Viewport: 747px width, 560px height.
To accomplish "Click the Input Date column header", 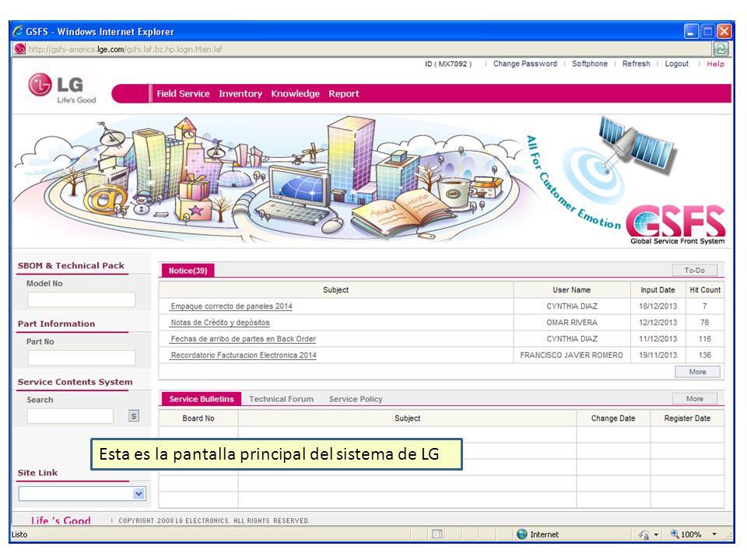I will pos(658,289).
